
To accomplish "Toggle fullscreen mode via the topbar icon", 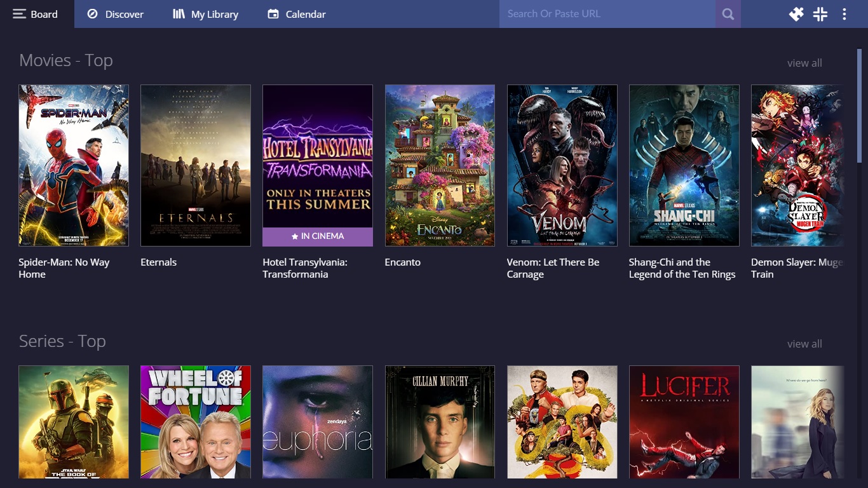I will click(x=820, y=13).
